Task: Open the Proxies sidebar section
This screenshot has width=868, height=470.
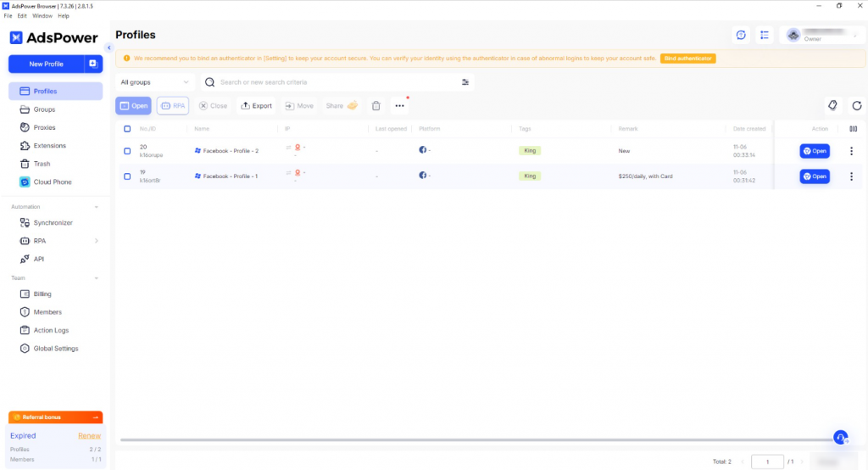Action: [x=44, y=127]
